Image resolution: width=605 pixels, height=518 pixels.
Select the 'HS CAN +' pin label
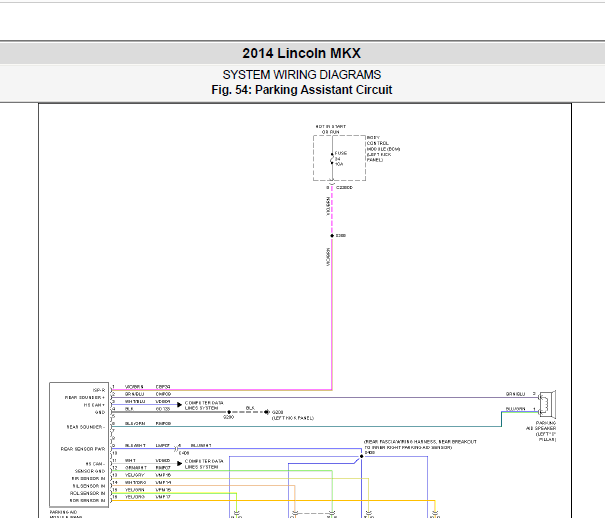[x=94, y=405]
